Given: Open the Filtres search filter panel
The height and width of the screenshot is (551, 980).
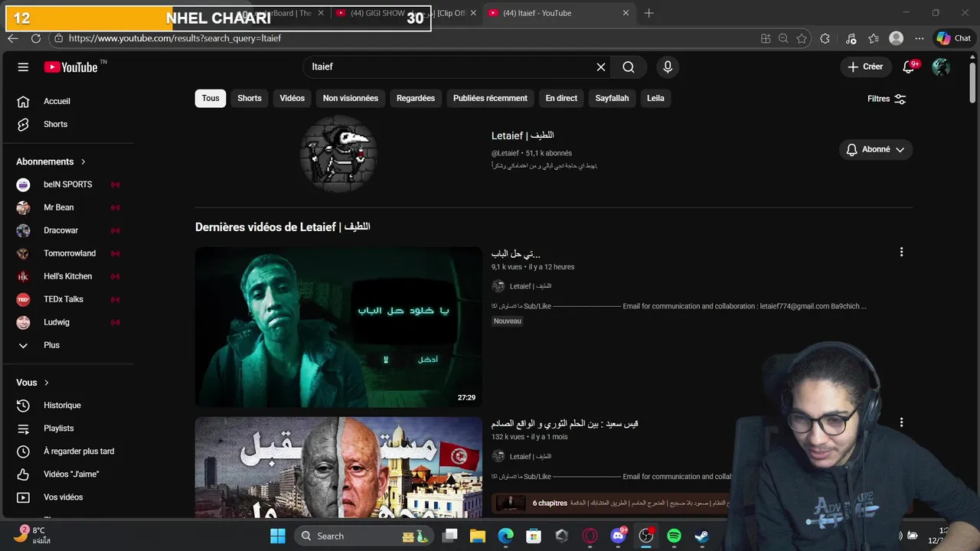Looking at the screenshot, I should (887, 99).
